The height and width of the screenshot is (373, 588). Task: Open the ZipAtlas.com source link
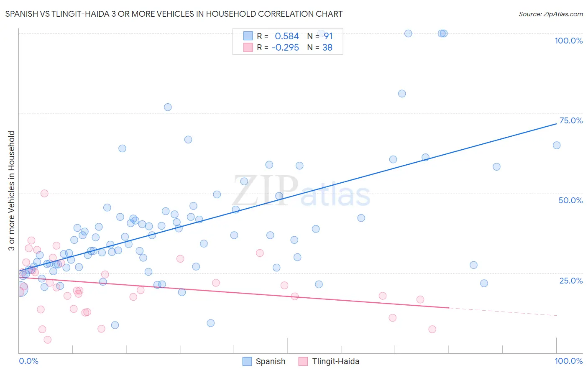pos(551,14)
